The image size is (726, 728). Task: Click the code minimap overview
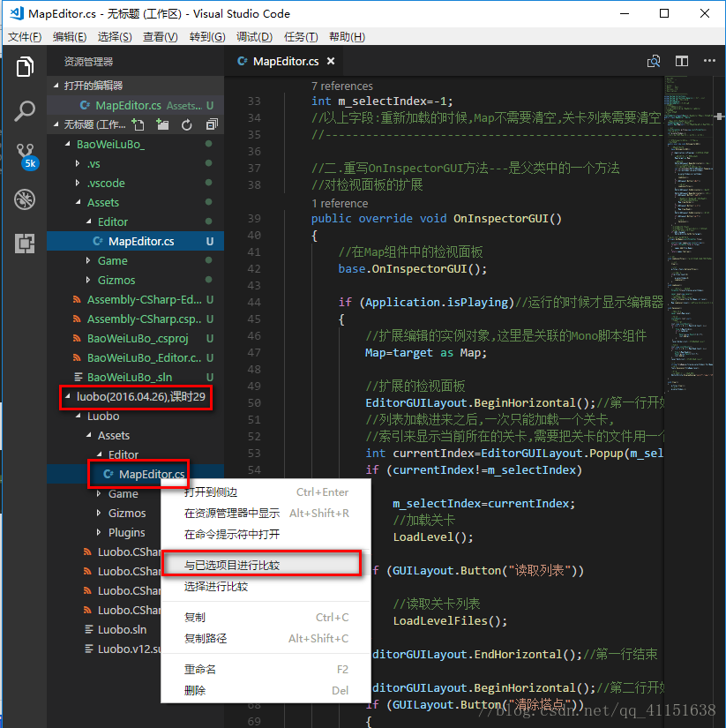point(689,232)
